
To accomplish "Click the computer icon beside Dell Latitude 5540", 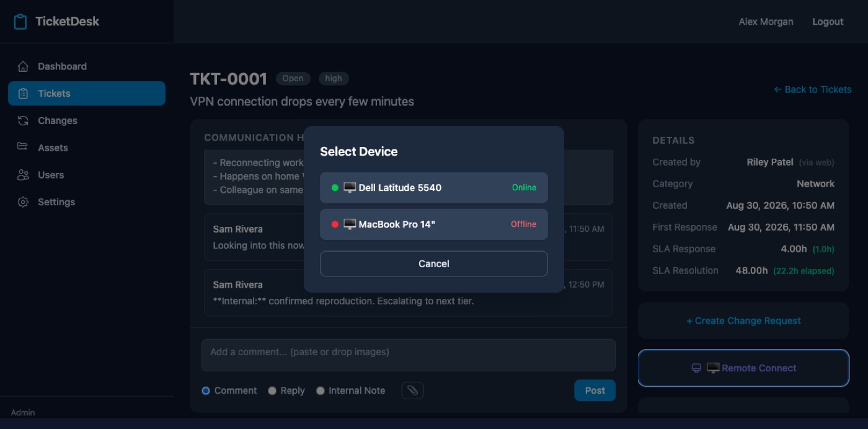I will coord(350,188).
